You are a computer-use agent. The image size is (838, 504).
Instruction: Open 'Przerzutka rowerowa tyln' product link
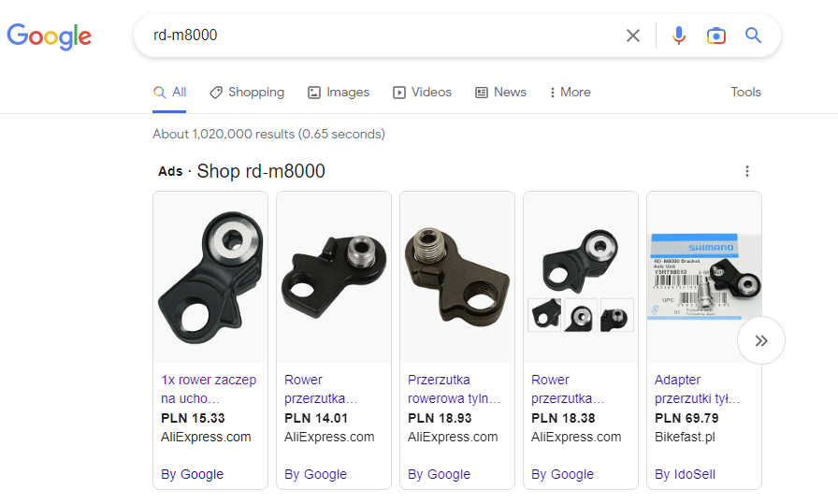[455, 389]
